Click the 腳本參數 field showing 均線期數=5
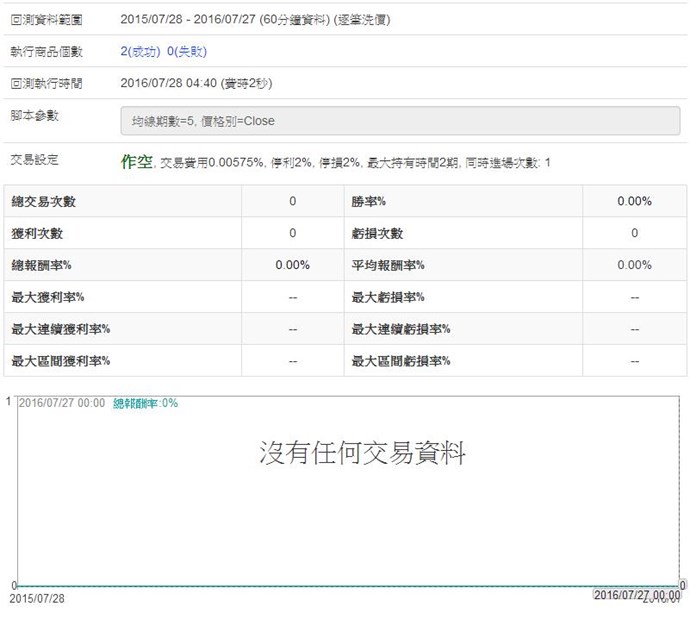 (400, 121)
